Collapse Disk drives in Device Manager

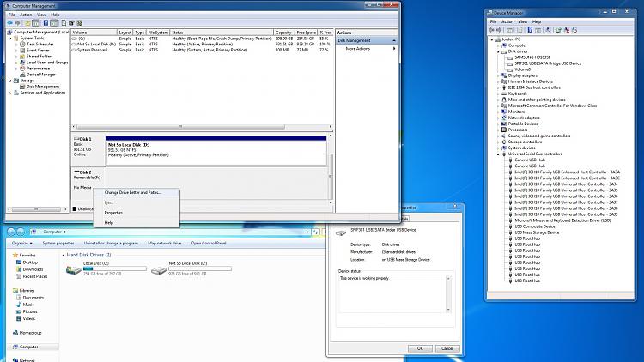498,51
